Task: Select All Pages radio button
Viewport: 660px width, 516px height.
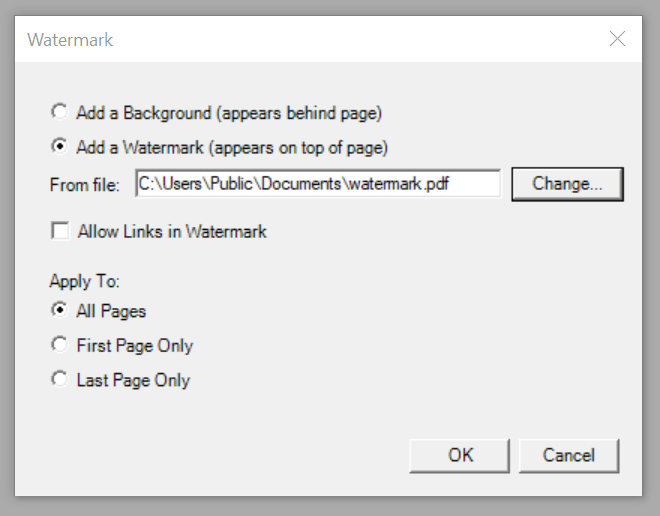Action: 60,311
